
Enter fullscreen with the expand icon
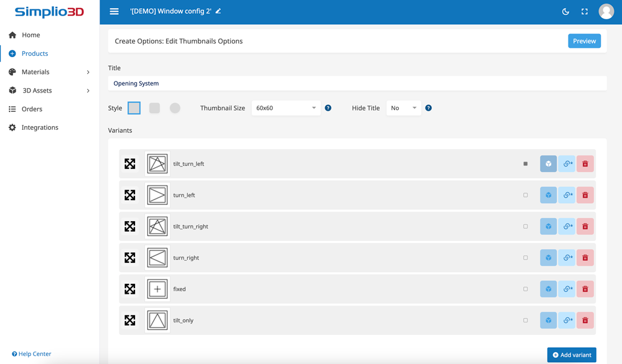coord(585,11)
